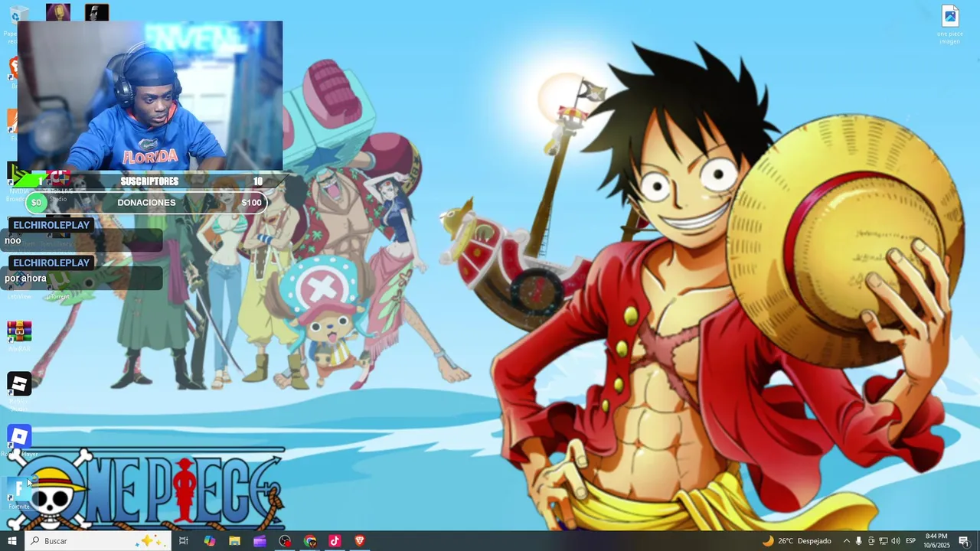Viewport: 980px width, 551px height.
Task: Open Brave browser from the taskbar
Action: coord(360,541)
